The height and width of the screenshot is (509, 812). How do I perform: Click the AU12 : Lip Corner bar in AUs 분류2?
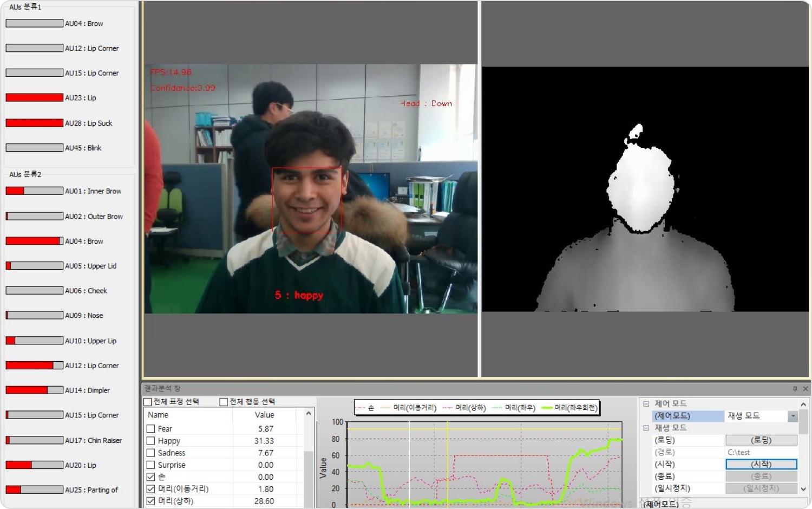(34, 366)
